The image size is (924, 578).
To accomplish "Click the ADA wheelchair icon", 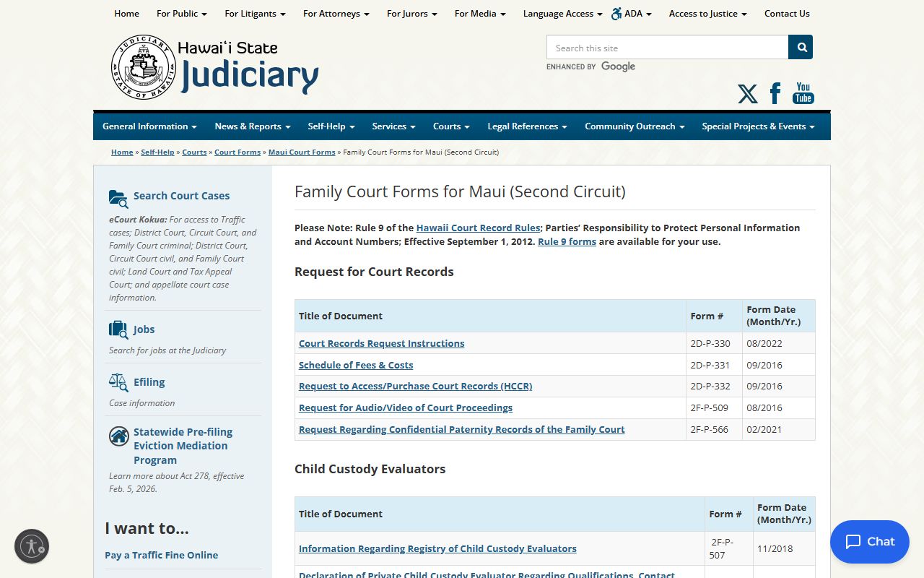I will (x=616, y=13).
